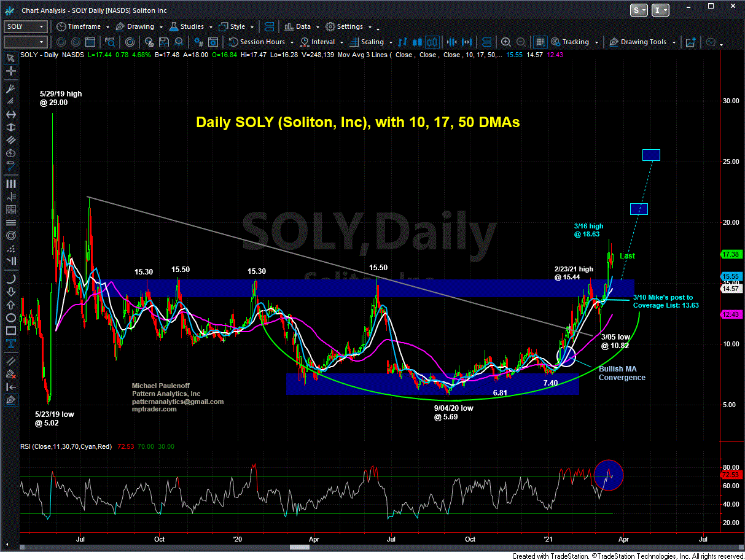Expand the Drawing menu arrow
This screenshot has width=745, height=560.
[x=161, y=27]
